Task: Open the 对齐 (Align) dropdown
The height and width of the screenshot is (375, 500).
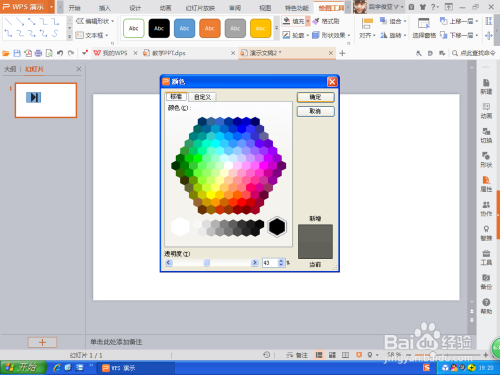Action: coord(367,28)
